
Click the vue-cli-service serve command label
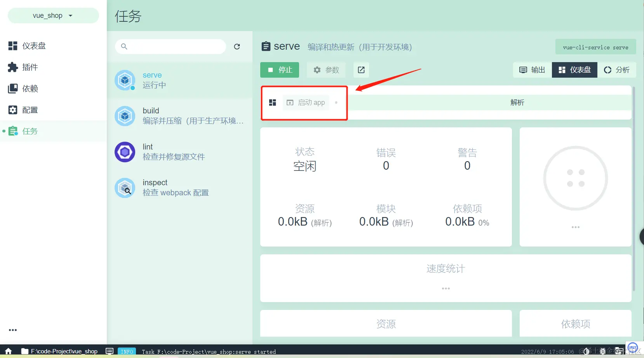tap(596, 47)
